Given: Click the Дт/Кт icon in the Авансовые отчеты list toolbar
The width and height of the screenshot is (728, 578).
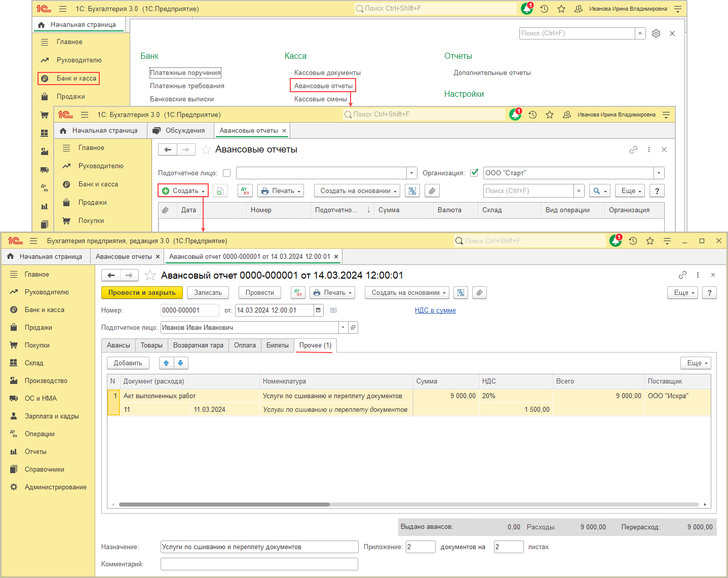Looking at the screenshot, I should pos(245,191).
